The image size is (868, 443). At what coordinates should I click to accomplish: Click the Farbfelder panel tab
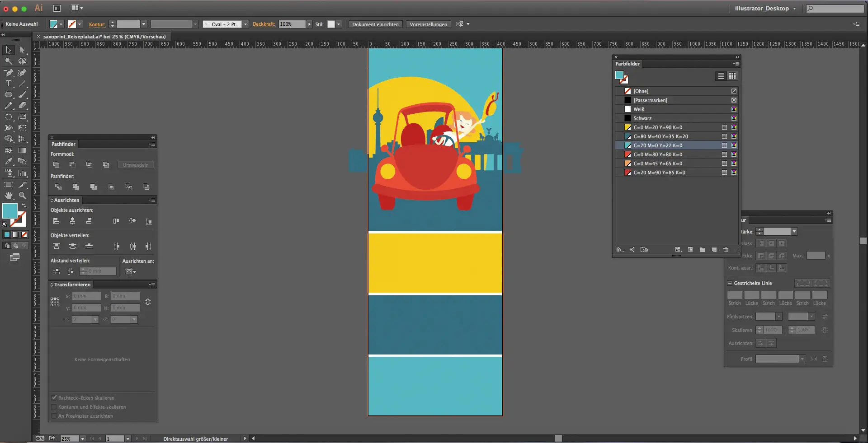tap(627, 64)
